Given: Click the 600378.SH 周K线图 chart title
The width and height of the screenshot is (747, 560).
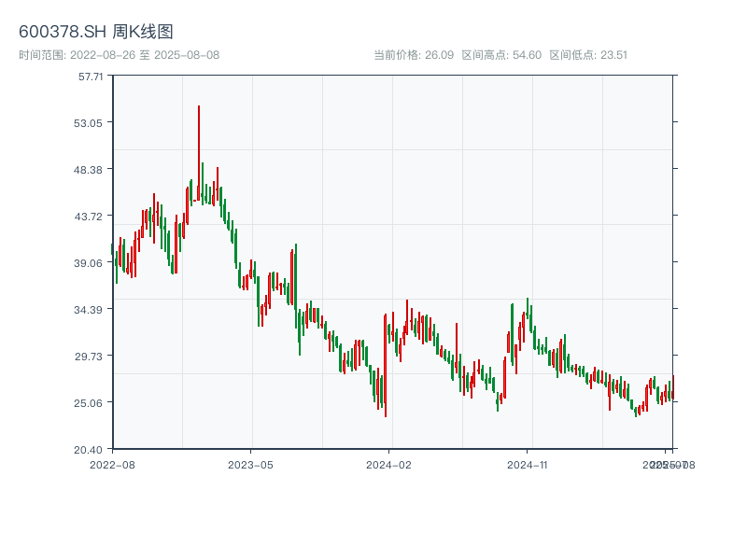Looking at the screenshot, I should coord(96,32).
